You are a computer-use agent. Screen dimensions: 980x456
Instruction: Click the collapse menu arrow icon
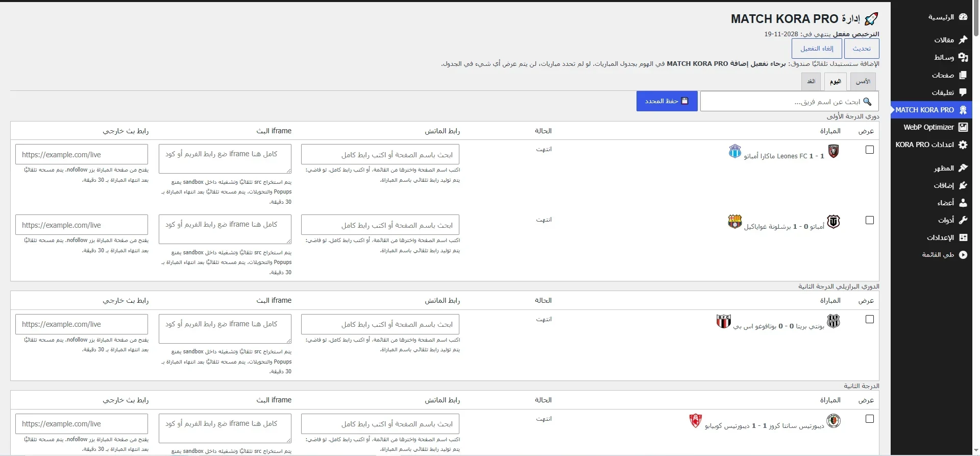coord(963,255)
